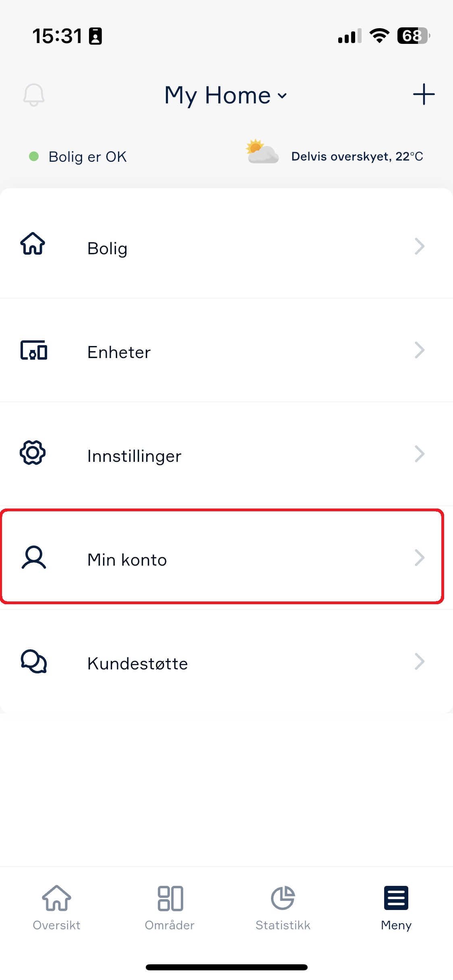Click the Enheter devices icon
This screenshot has height=980, width=453.
34,350
